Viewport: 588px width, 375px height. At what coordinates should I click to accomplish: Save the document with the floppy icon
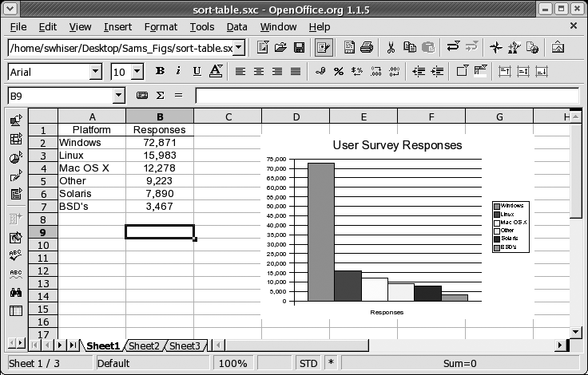pos(299,48)
